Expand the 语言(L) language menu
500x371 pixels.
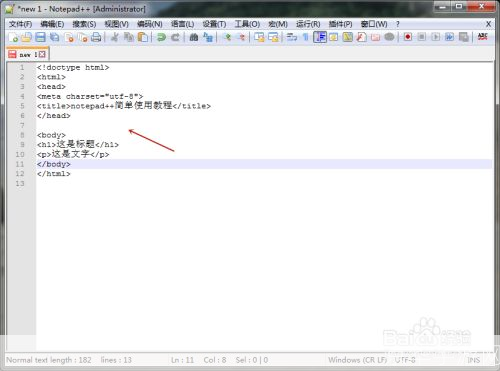(x=182, y=24)
